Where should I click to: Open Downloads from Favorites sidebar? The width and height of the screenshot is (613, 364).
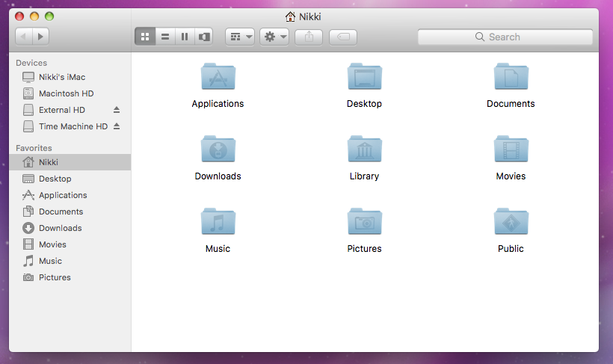[x=70, y=228]
